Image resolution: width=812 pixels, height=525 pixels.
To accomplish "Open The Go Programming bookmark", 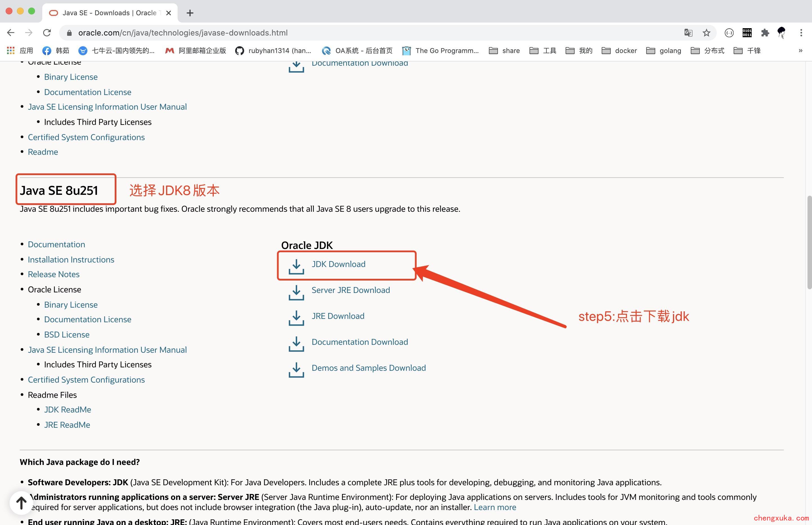I will coord(440,51).
